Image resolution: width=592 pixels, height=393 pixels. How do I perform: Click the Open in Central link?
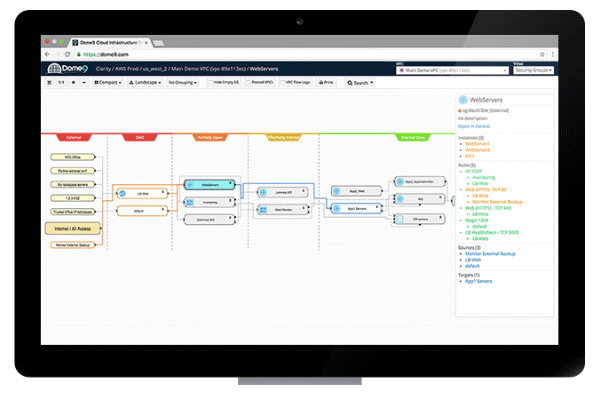pyautogui.click(x=474, y=126)
